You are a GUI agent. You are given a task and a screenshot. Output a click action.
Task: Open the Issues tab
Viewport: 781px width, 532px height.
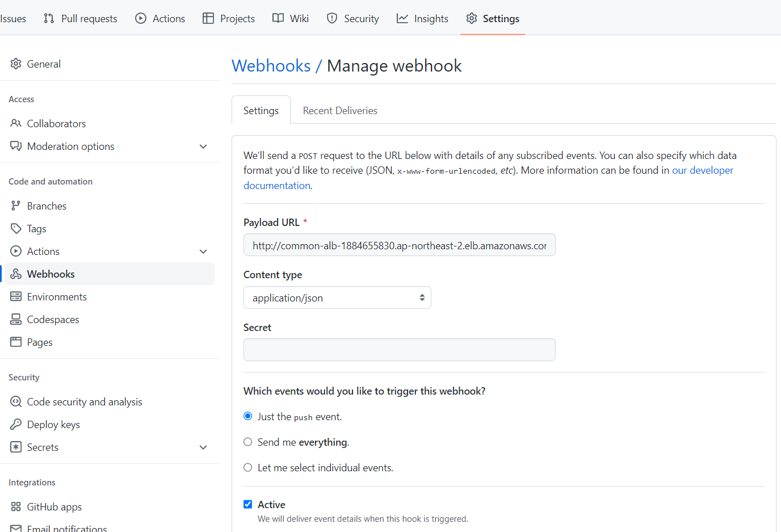[13, 18]
